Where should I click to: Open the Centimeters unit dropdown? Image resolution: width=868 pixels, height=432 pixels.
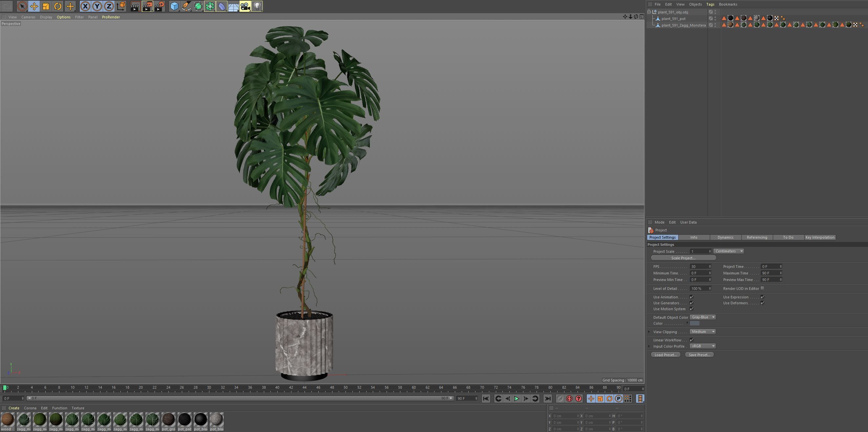(x=729, y=251)
